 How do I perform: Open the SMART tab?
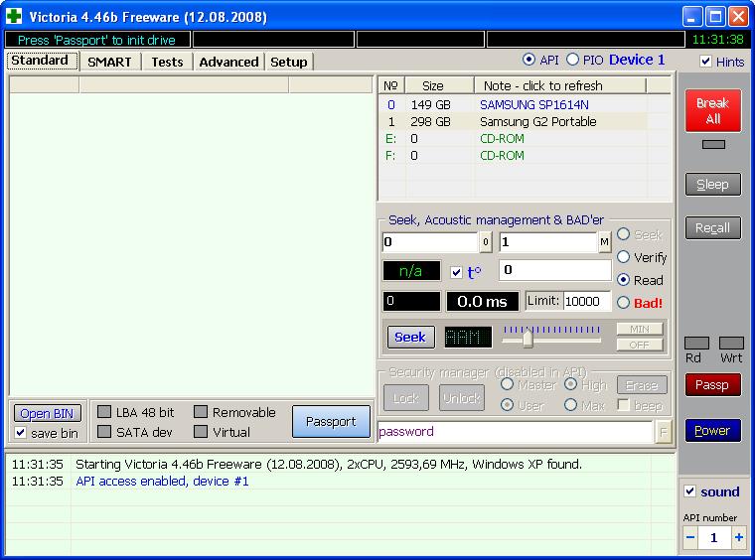pyautogui.click(x=110, y=63)
